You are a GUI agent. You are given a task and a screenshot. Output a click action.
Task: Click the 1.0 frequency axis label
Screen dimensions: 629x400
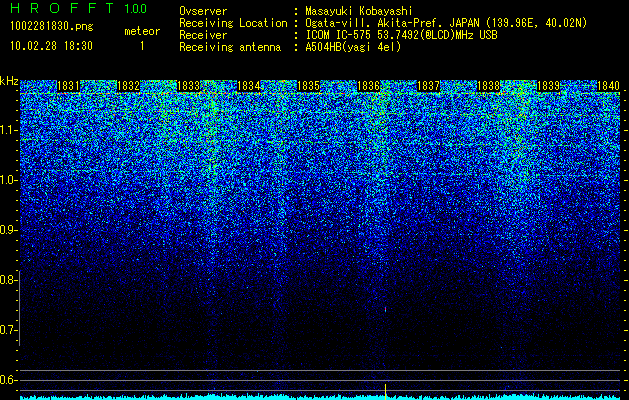(8, 180)
